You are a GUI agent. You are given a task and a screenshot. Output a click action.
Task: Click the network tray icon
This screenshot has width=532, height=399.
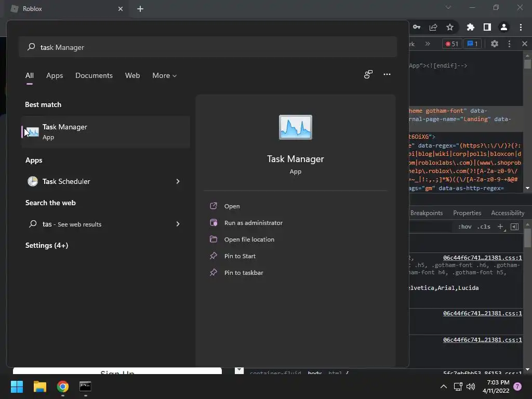(x=458, y=387)
